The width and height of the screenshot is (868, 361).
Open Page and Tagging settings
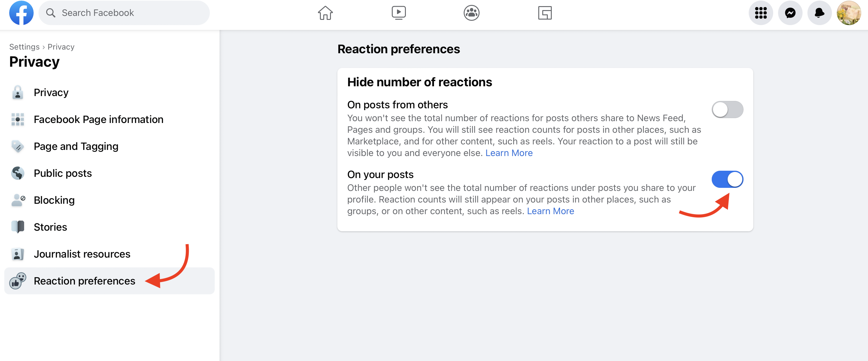click(x=76, y=146)
